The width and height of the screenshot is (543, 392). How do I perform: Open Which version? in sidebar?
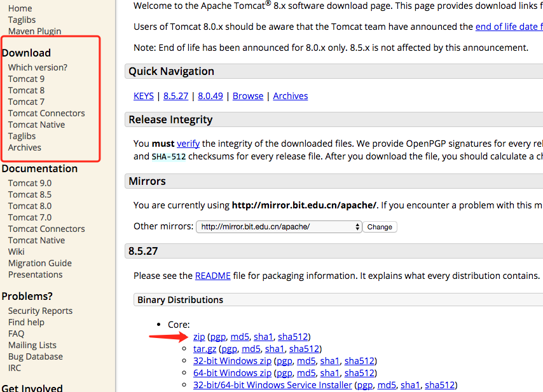[38, 67]
